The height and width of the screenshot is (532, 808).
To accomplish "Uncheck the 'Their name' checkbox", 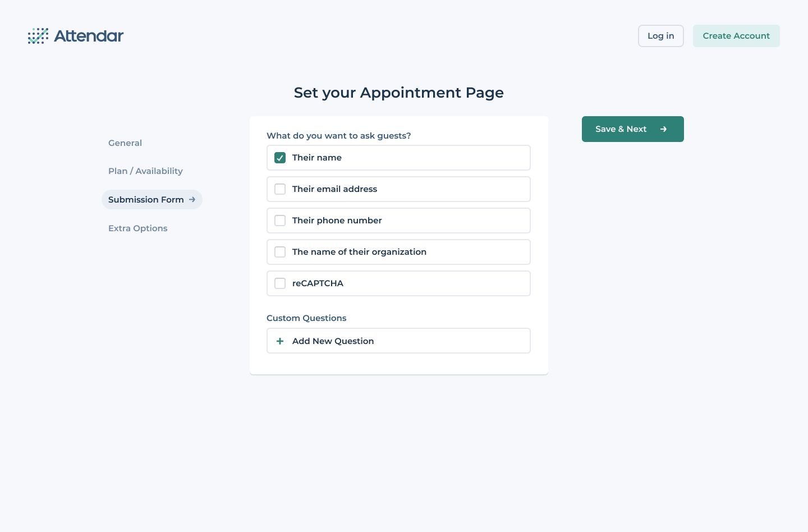I will (280, 158).
